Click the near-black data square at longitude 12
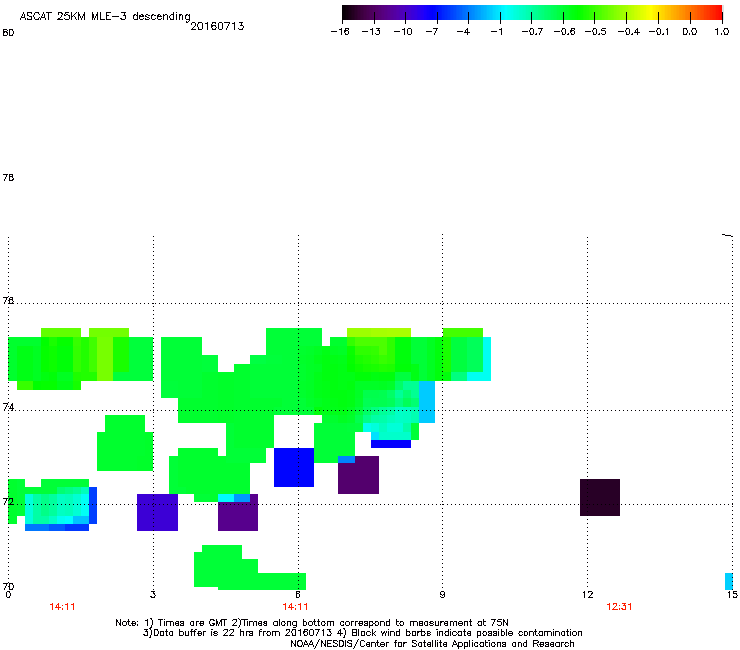 (x=600, y=498)
